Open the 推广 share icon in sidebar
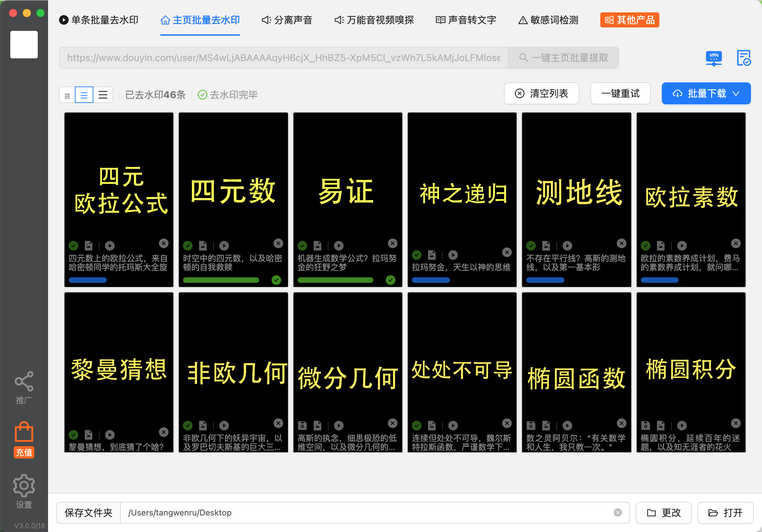The width and height of the screenshot is (762, 532). [x=24, y=382]
